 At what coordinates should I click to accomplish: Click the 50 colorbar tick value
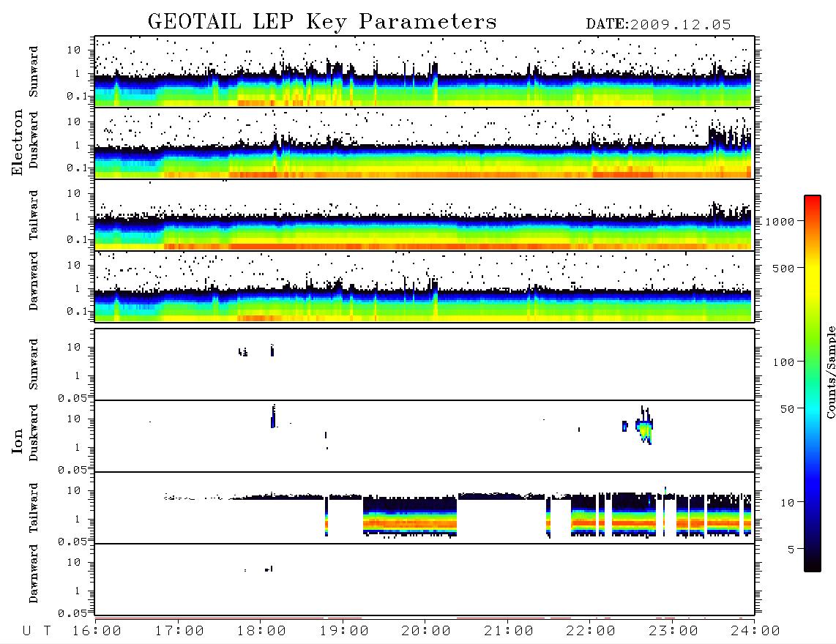(x=787, y=409)
